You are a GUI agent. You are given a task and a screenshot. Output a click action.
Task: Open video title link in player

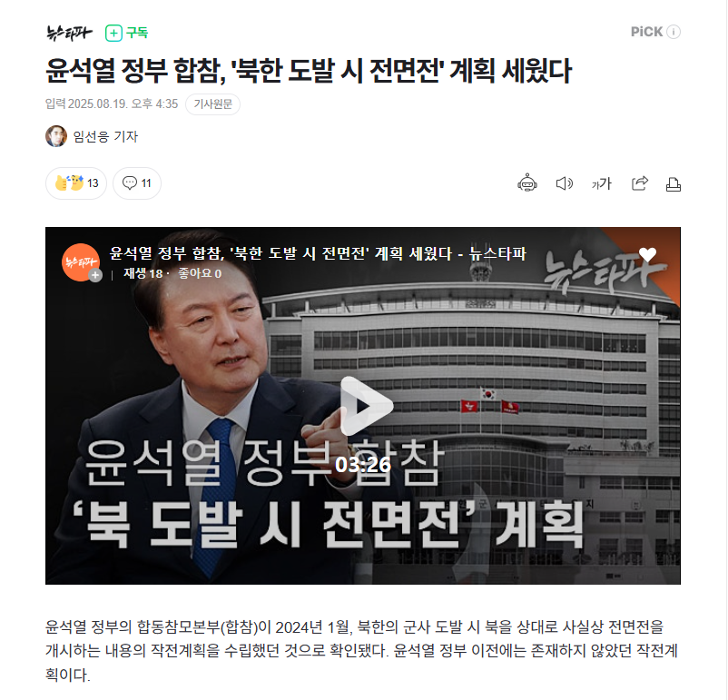pyautogui.click(x=318, y=253)
